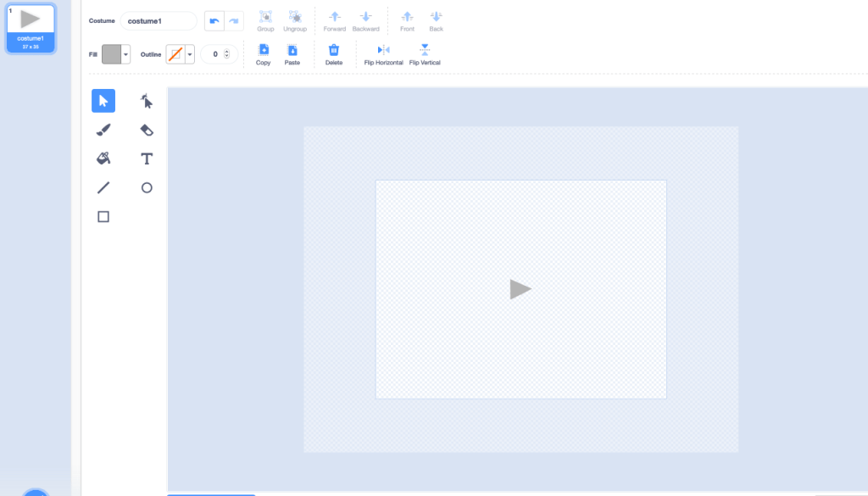The width and height of the screenshot is (868, 496).
Task: Select the Rectangle tool
Action: point(103,217)
